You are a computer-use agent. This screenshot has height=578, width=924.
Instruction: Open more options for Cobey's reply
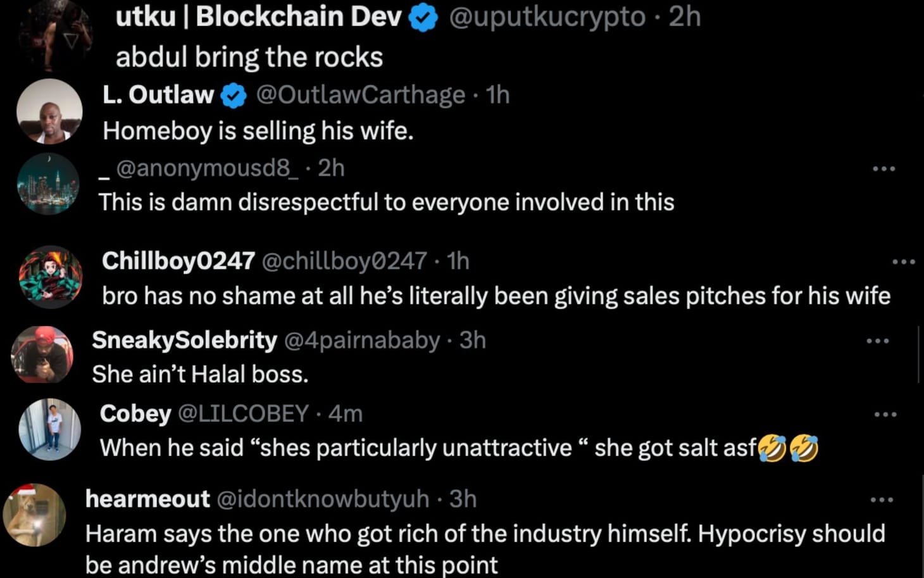[x=884, y=413]
